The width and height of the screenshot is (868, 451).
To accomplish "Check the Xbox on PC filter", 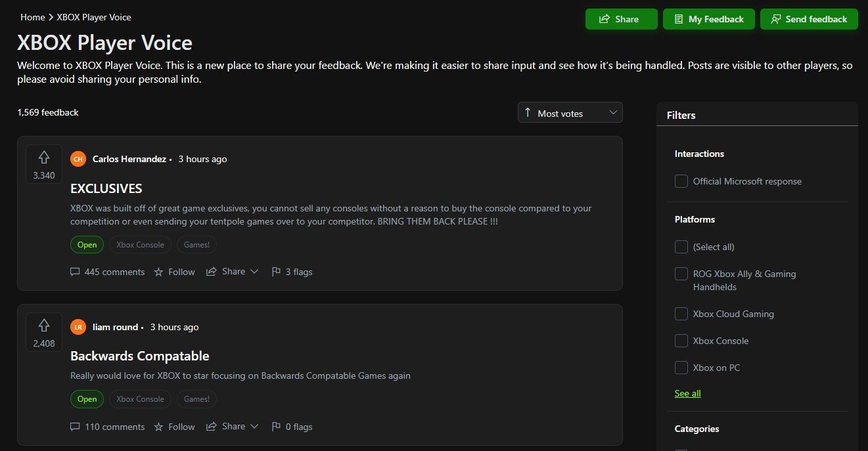I will tap(681, 368).
